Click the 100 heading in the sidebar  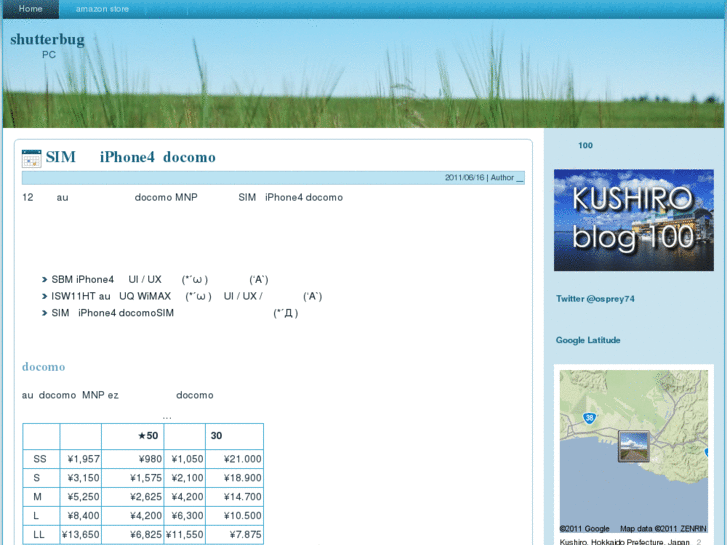[x=585, y=146]
